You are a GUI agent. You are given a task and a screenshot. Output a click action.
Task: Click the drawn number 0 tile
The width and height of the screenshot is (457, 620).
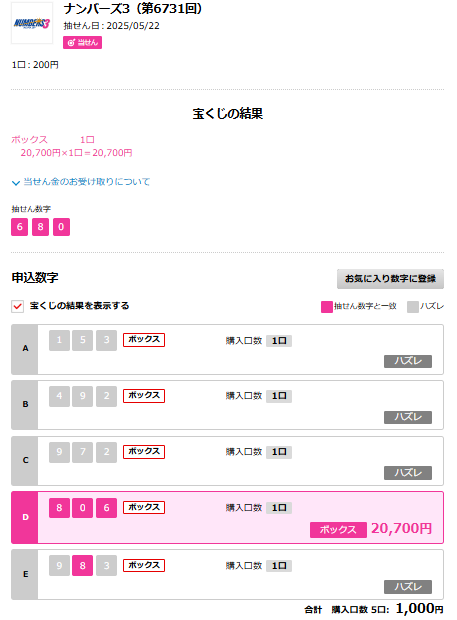pyautogui.click(x=61, y=227)
